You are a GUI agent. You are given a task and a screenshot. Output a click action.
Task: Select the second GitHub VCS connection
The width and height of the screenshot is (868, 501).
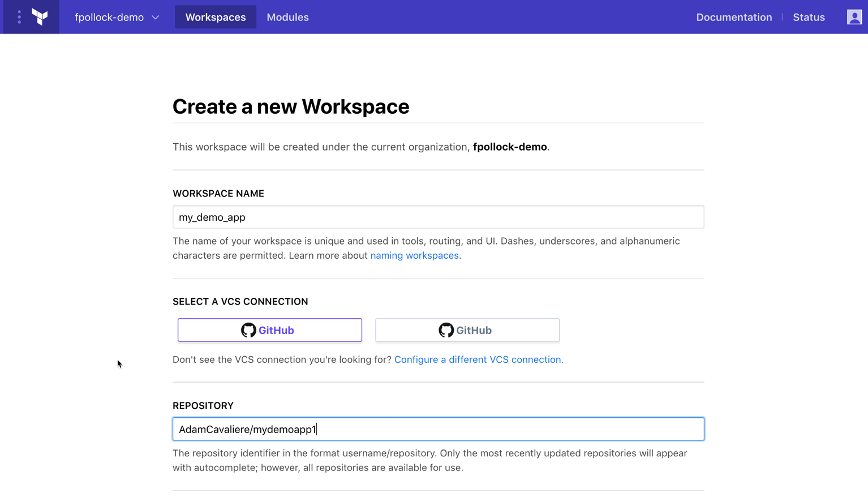pos(467,330)
